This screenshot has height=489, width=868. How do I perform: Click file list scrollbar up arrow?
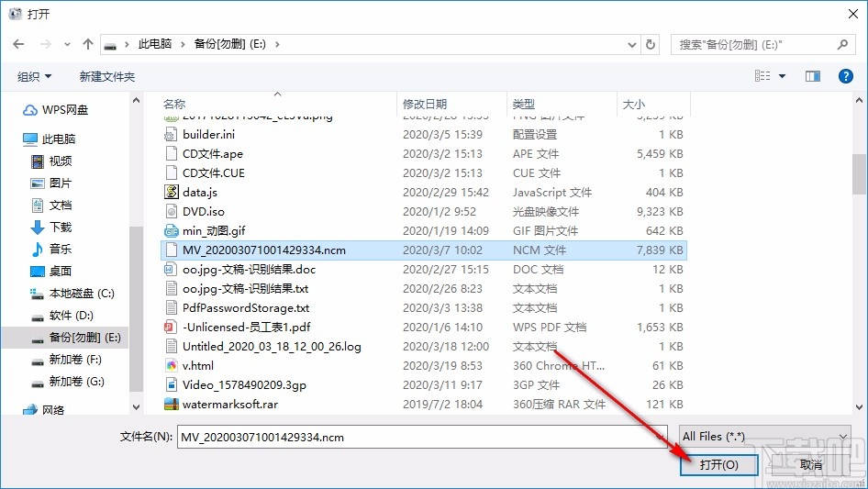pos(859,101)
